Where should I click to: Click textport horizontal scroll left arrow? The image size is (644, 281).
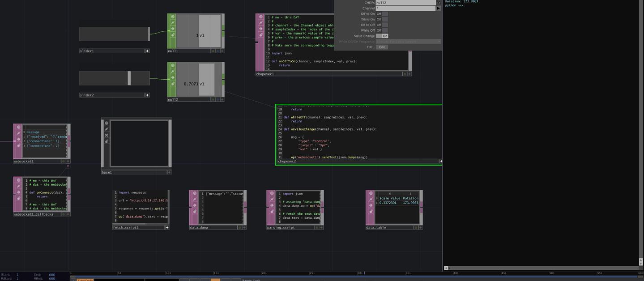tap(446, 268)
